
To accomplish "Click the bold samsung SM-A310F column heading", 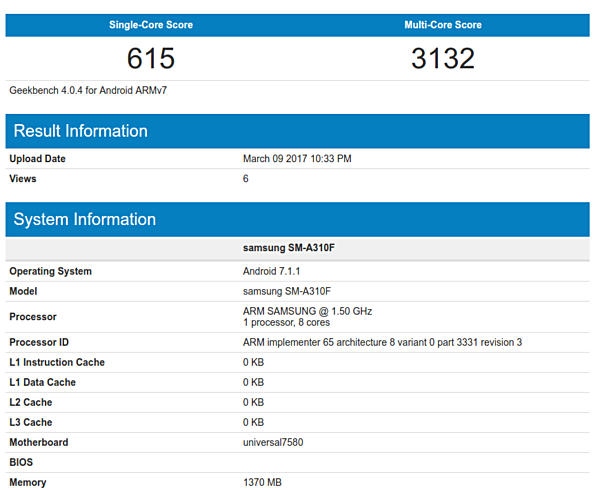I will (288, 248).
